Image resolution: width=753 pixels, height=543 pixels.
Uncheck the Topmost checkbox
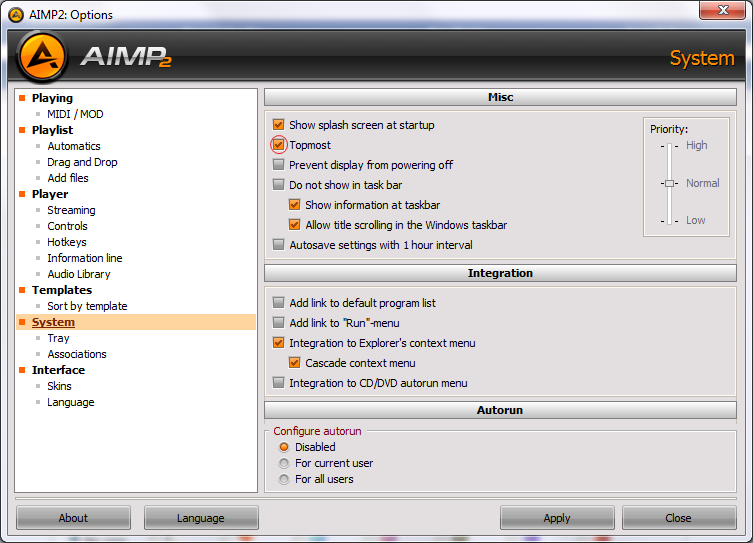[x=279, y=145]
